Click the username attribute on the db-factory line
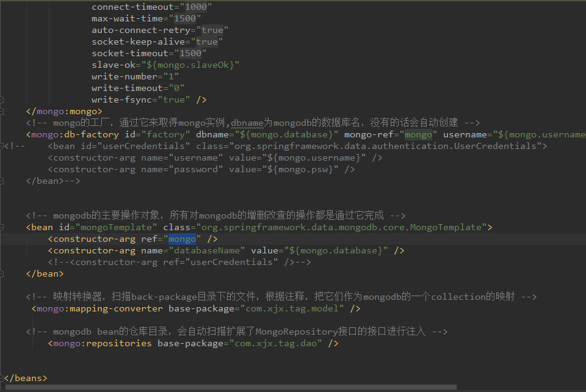This screenshot has width=586, height=392. [514, 134]
